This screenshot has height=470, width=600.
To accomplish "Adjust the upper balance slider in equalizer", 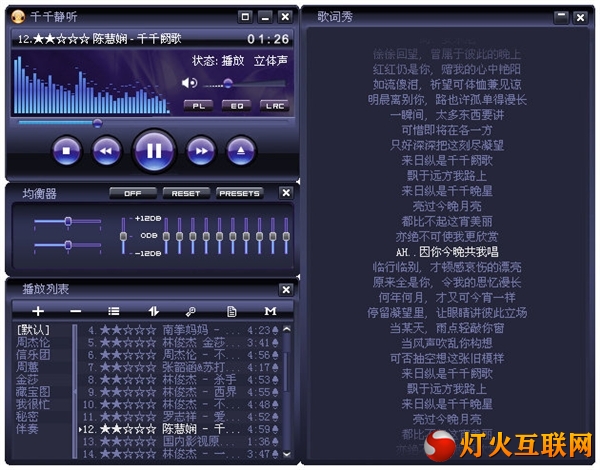I will tap(68, 221).
